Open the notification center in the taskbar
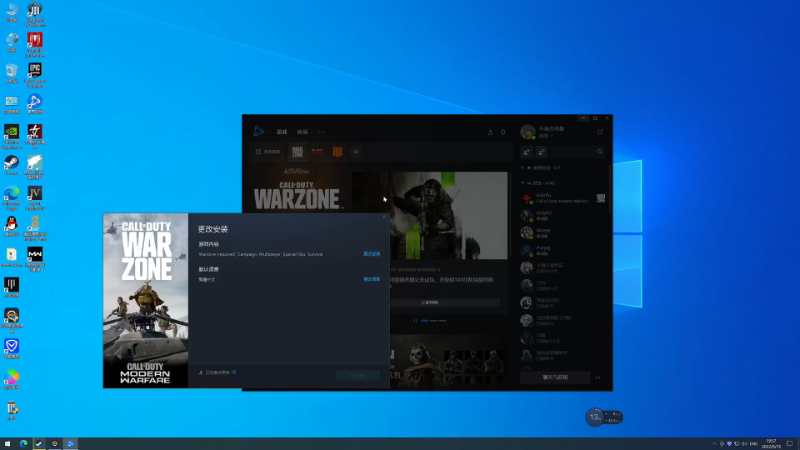800x450 pixels. coord(790,444)
